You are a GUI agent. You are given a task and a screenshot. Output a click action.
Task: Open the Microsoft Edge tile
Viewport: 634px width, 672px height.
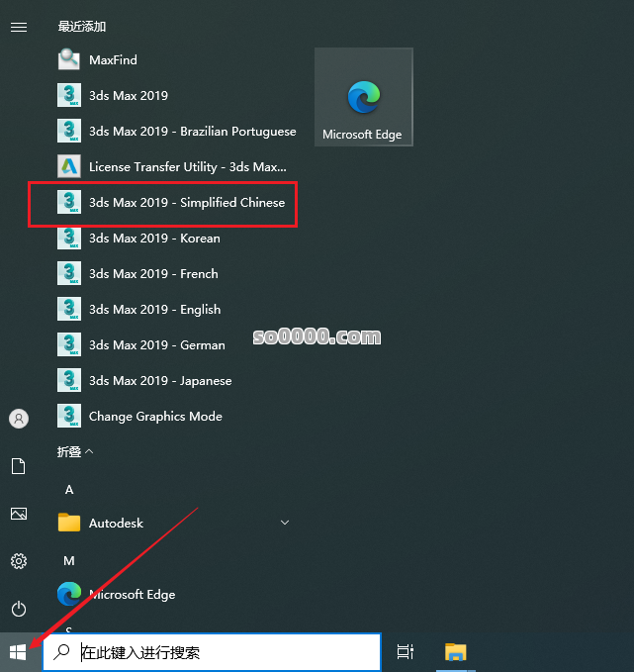pos(363,97)
